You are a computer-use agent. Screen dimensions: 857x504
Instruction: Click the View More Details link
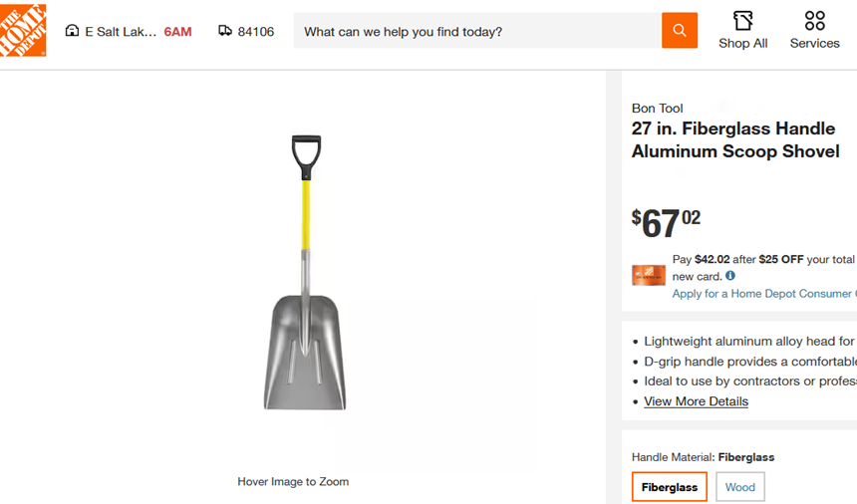696,401
